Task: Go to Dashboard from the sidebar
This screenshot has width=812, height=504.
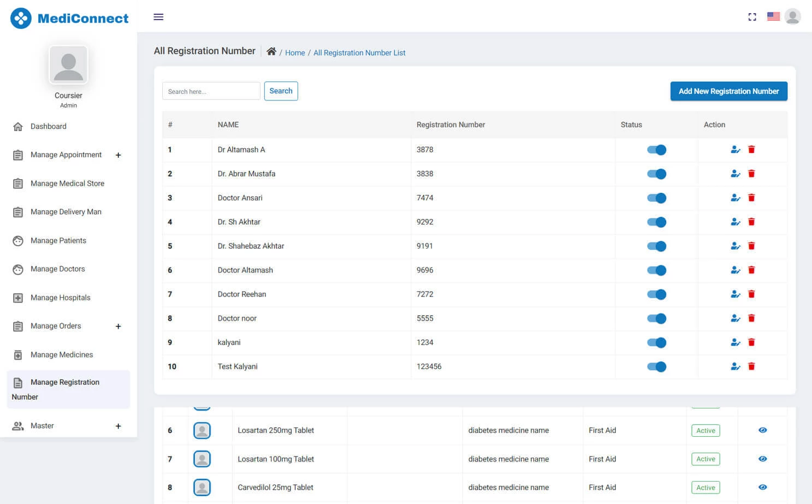Action: point(48,126)
